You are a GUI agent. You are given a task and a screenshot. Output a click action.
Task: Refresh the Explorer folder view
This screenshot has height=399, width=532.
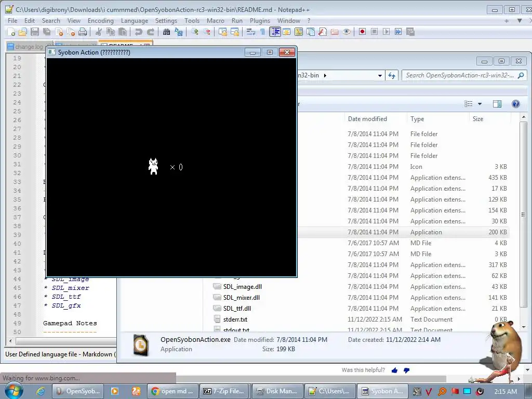coord(392,75)
